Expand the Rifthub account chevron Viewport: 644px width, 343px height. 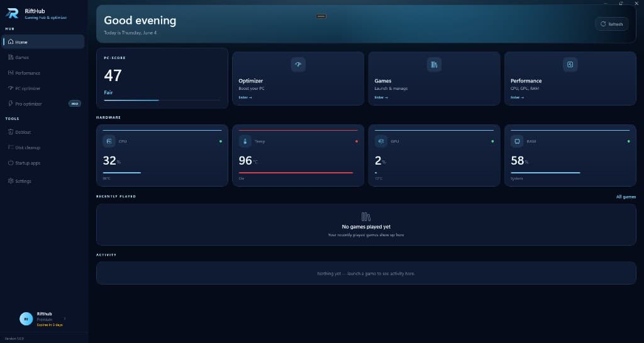pos(65,318)
